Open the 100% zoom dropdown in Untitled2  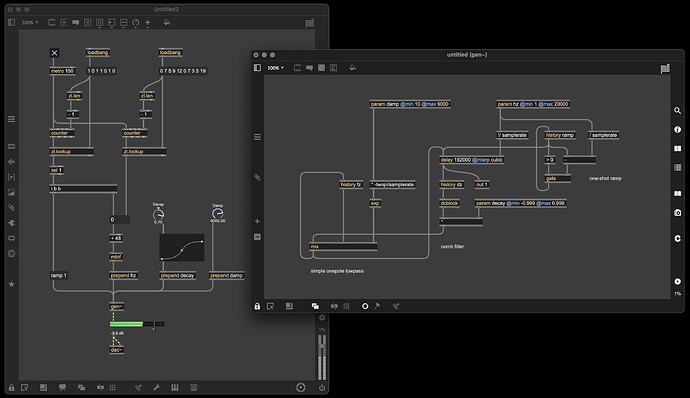click(30, 22)
